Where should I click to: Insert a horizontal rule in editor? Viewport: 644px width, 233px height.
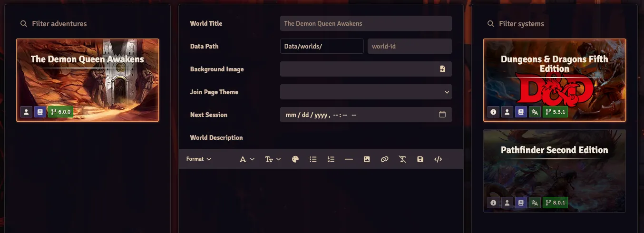[x=349, y=159]
